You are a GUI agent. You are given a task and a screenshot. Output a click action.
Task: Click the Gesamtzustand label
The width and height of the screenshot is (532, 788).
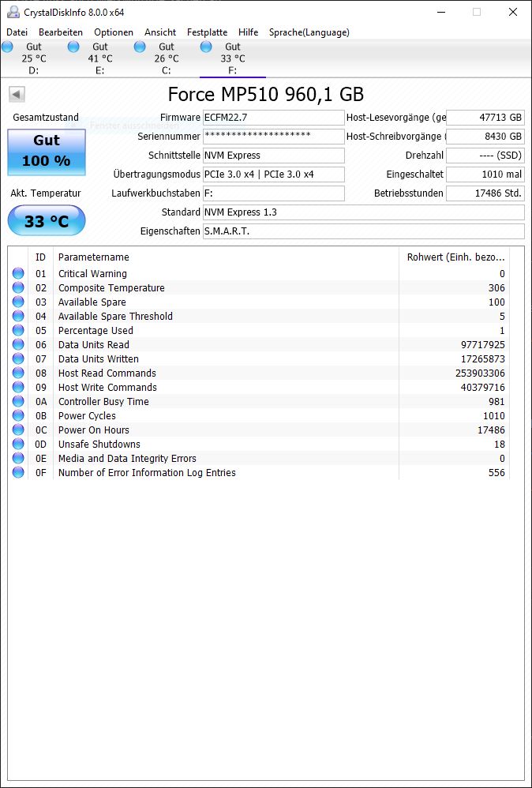(46, 117)
